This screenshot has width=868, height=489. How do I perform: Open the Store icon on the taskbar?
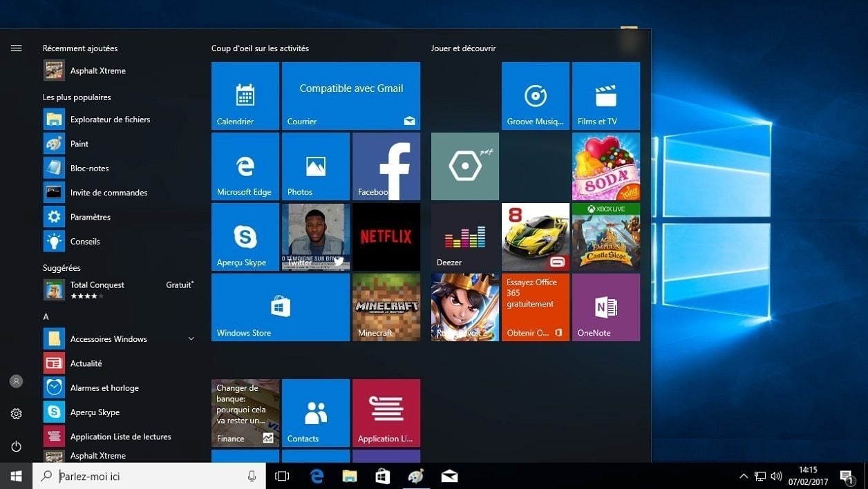click(382, 476)
